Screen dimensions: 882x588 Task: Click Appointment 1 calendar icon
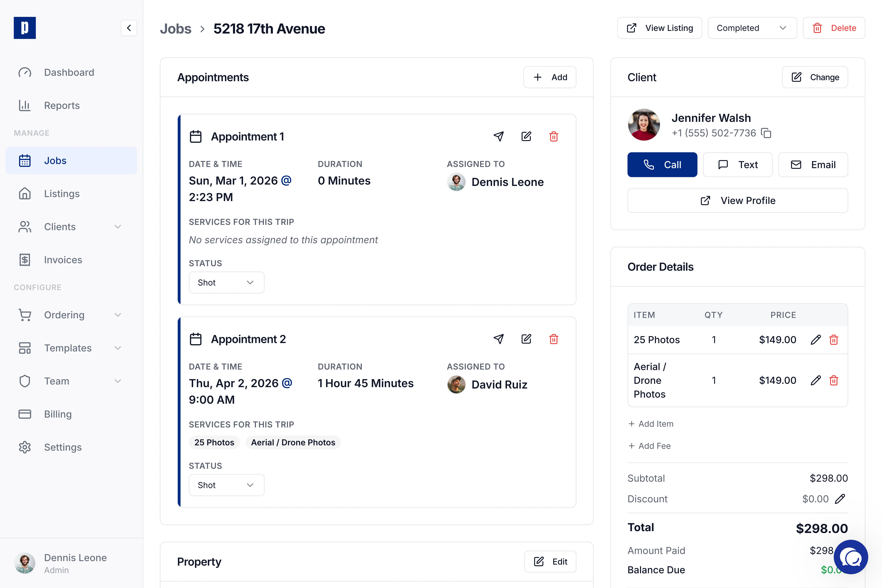click(196, 137)
